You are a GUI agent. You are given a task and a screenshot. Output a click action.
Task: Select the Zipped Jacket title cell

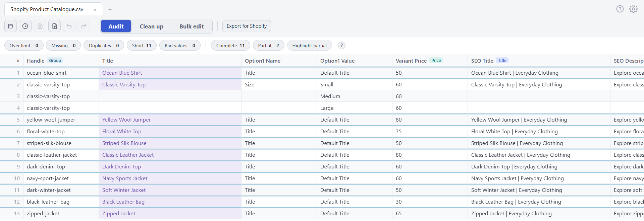(x=170, y=214)
